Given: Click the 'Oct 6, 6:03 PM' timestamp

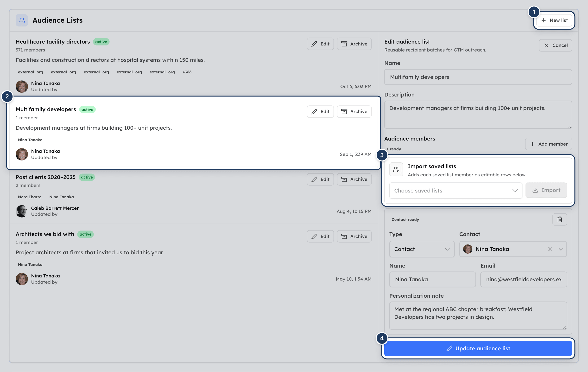Looking at the screenshot, I should pyautogui.click(x=355, y=86).
